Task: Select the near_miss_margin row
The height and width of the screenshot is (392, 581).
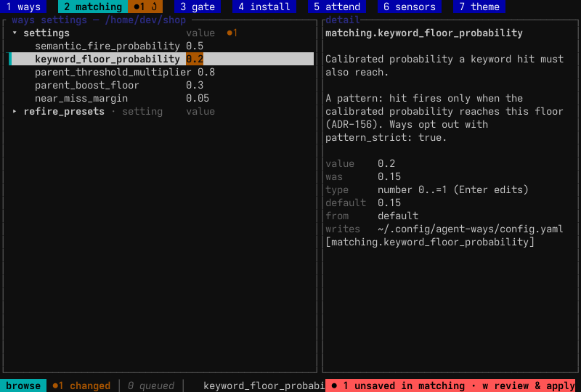Action: [x=161, y=98]
